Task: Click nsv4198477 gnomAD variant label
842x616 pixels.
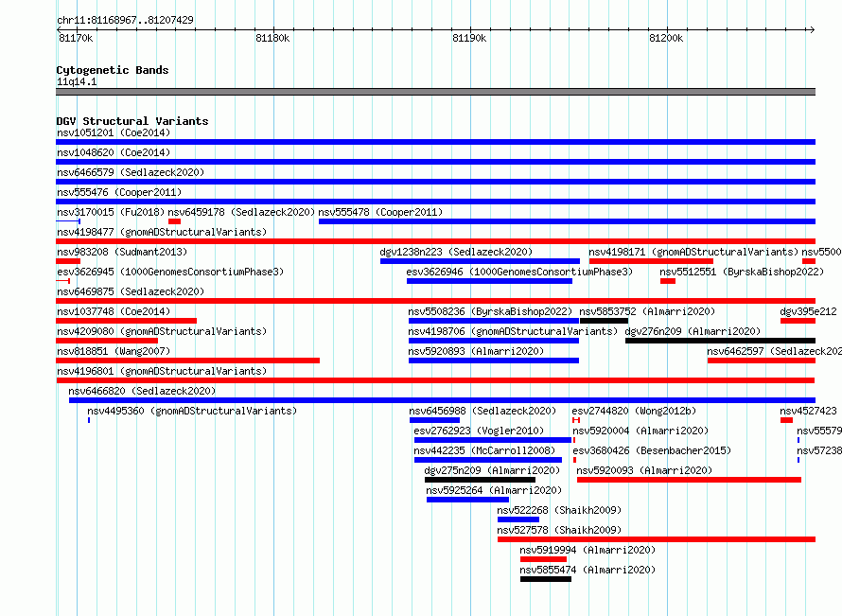Action: pyautogui.click(x=162, y=232)
